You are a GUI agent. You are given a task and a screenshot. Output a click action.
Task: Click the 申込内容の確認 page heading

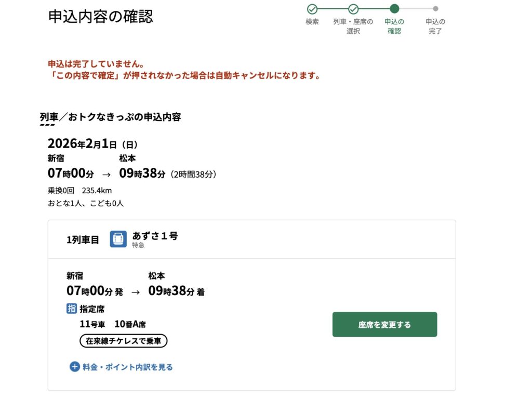(101, 17)
